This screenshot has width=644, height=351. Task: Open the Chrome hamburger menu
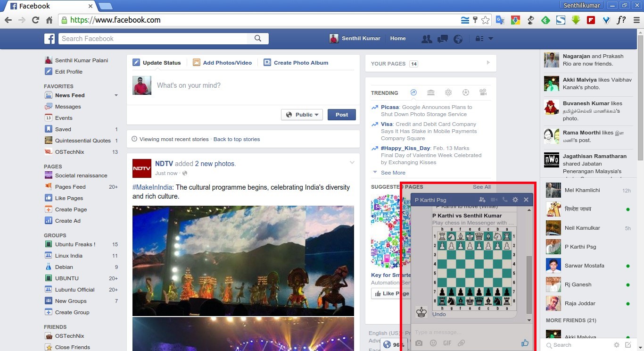click(x=636, y=20)
